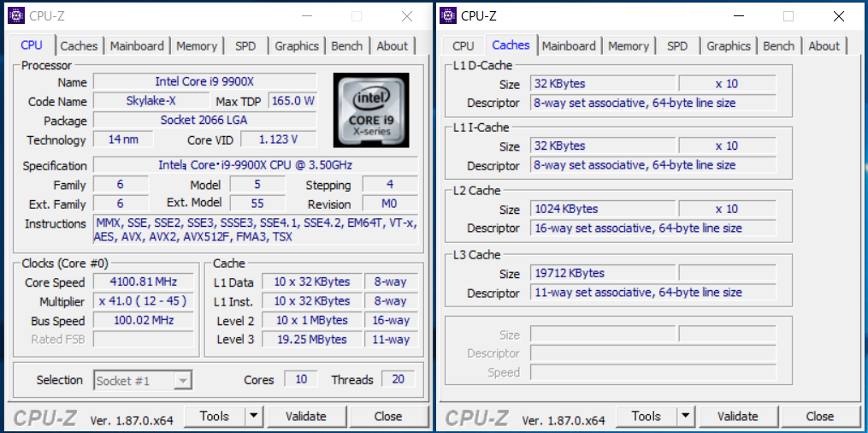Select Memory tab in the right window

(x=629, y=46)
